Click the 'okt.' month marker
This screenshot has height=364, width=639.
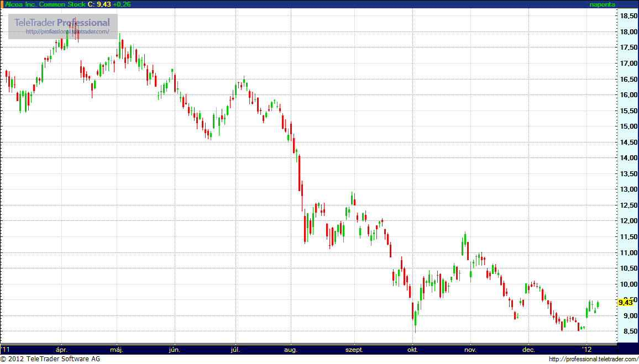click(x=412, y=350)
